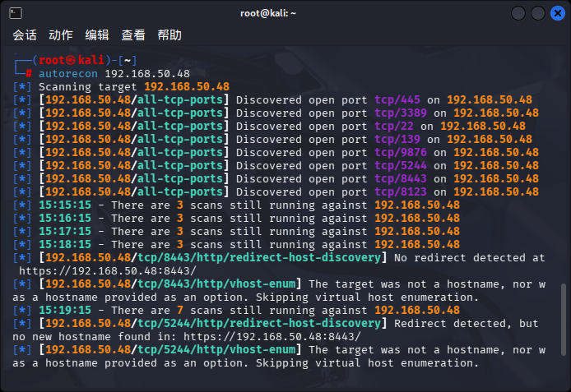Open the 帮助 menu

coord(169,35)
